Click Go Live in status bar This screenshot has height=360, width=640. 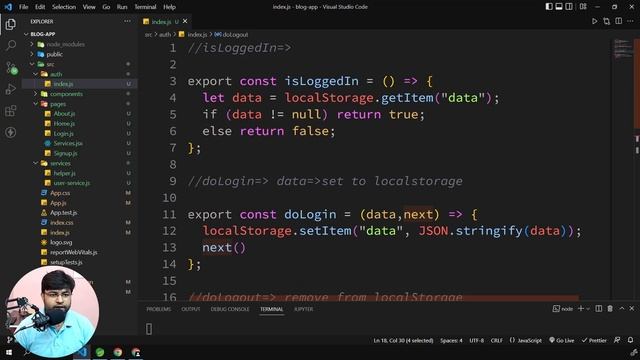(562, 340)
